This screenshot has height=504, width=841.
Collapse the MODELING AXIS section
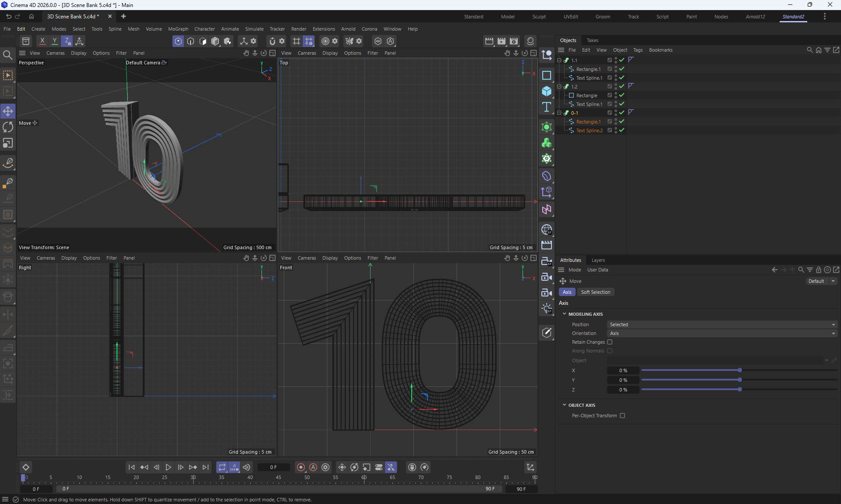pos(565,314)
